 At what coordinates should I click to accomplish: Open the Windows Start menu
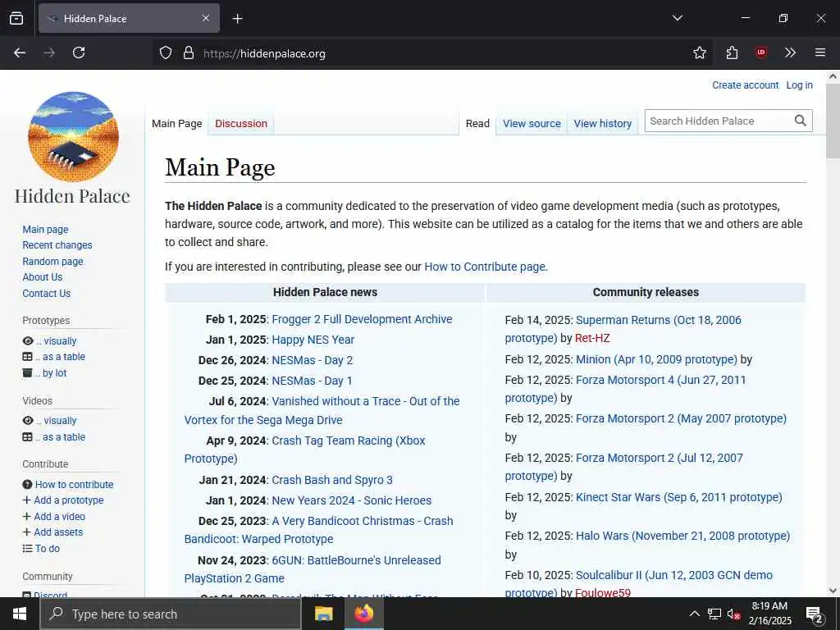point(20,614)
